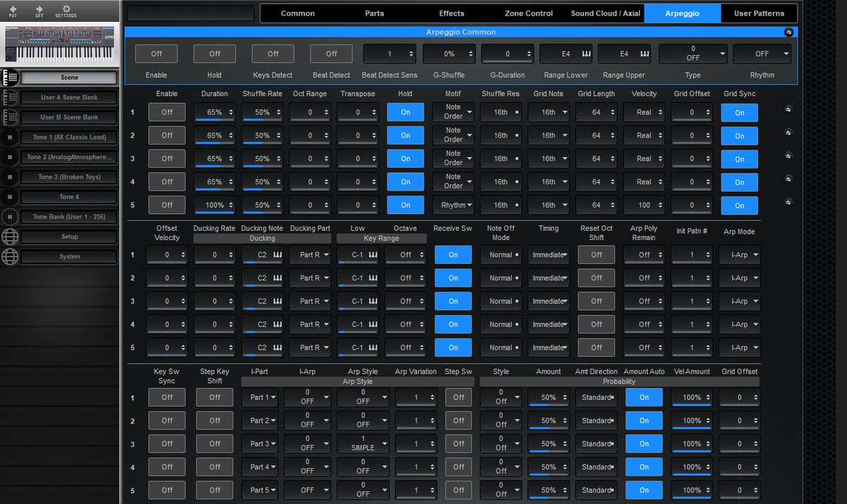
Task: Click the synthesizer keyboard thumbnail image
Action: pos(59,44)
